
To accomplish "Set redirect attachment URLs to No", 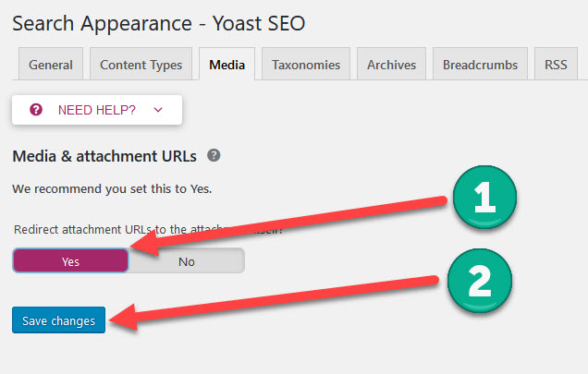I will tap(187, 261).
